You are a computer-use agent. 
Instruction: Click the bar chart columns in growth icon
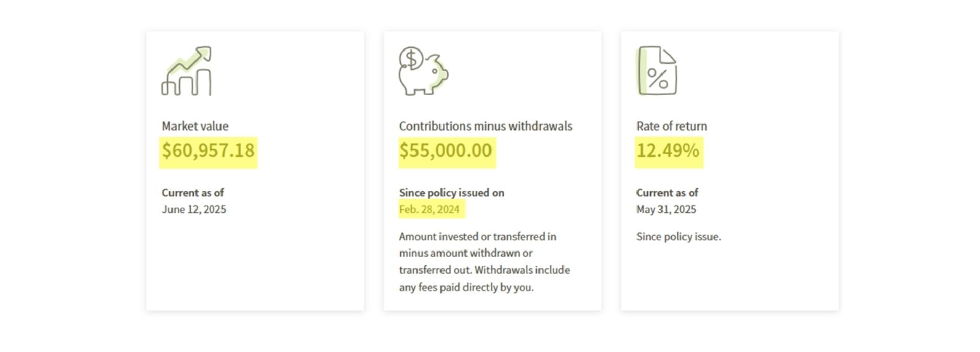186,83
